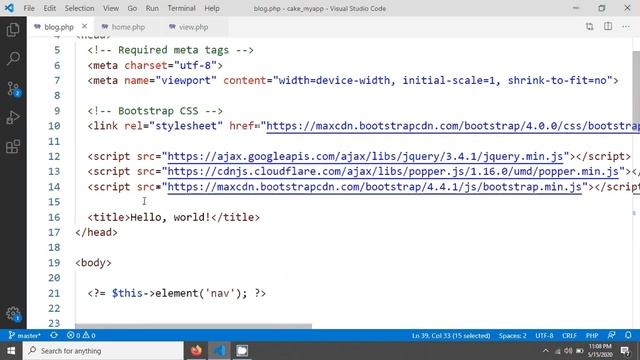This screenshot has width=640, height=360.
Task: Select language mode PHP
Action: click(x=592, y=336)
